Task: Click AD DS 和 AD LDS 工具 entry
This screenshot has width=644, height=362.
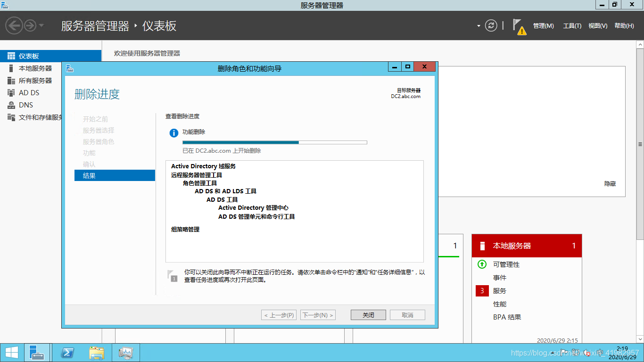Action: pyautogui.click(x=226, y=191)
